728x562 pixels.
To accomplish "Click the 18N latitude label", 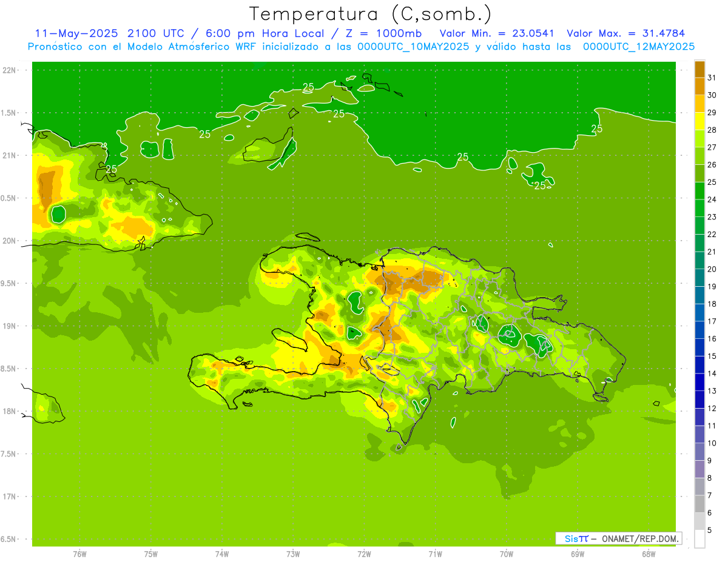I will point(10,412).
